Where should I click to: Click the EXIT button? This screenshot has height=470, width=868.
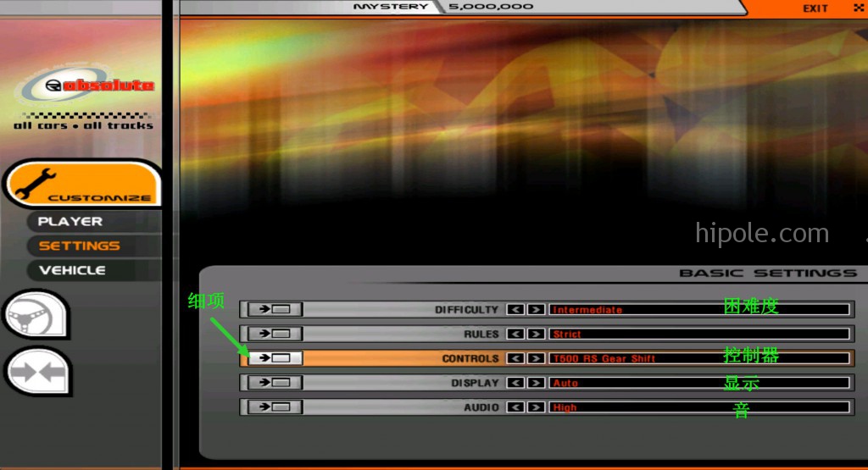[815, 8]
